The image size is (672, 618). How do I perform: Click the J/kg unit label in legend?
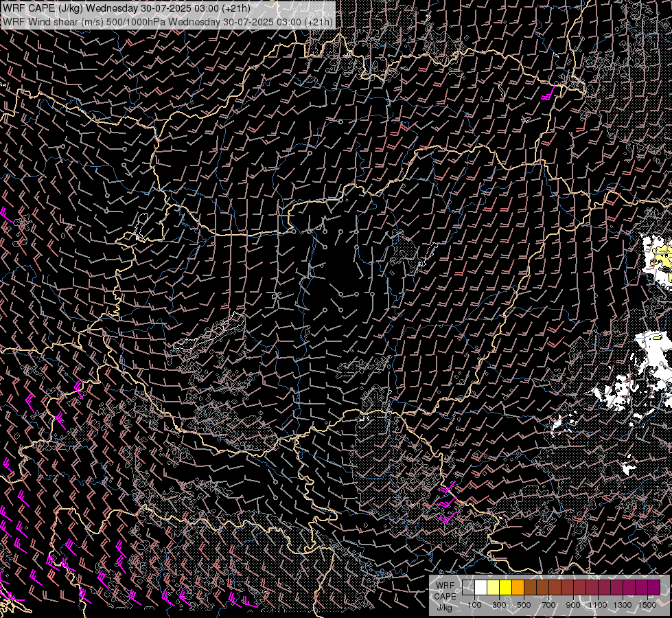pyautogui.click(x=444, y=608)
